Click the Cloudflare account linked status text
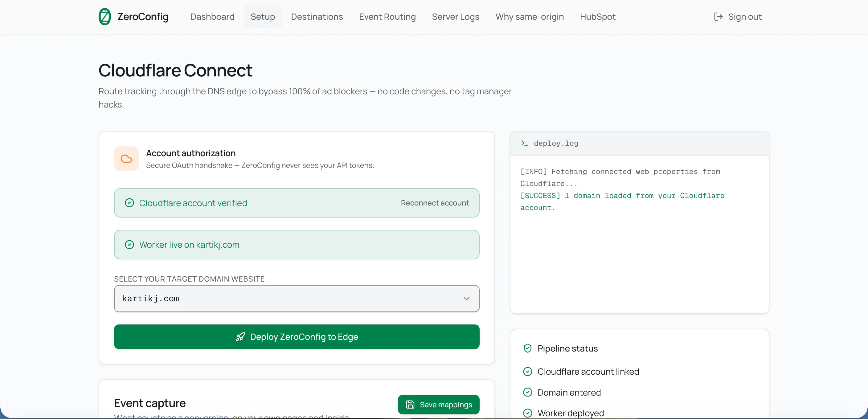Image resolution: width=868 pixels, height=419 pixels. (588, 372)
